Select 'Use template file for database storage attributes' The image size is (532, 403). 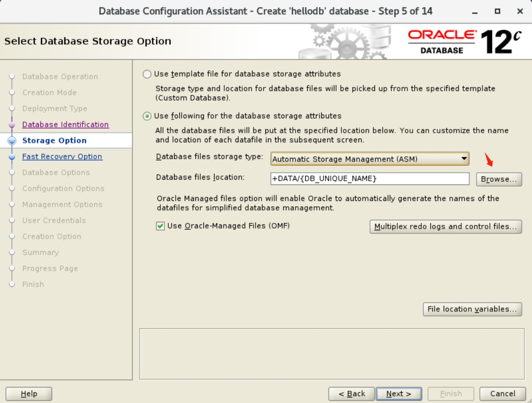[x=147, y=74]
